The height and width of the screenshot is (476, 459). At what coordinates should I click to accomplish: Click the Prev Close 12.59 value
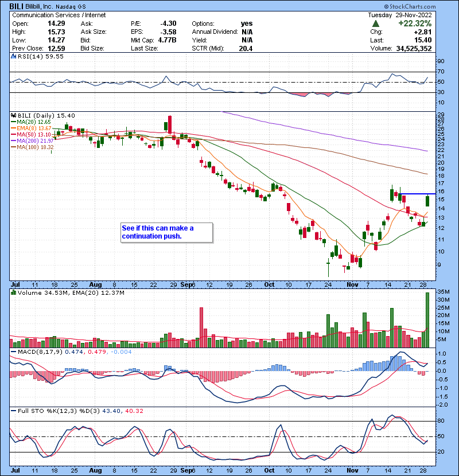coord(56,48)
